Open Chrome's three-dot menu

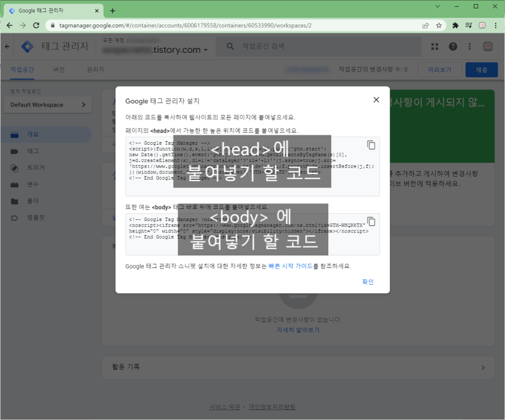pyautogui.click(x=496, y=26)
